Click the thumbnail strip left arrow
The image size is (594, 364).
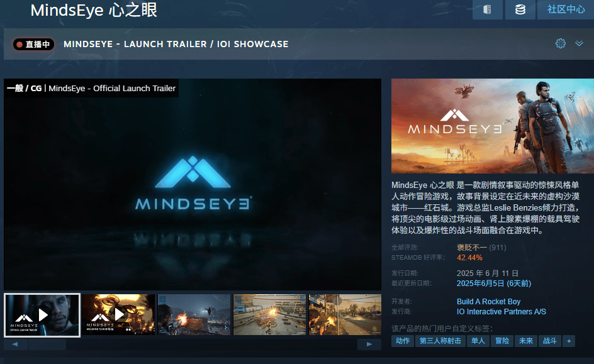point(15,345)
